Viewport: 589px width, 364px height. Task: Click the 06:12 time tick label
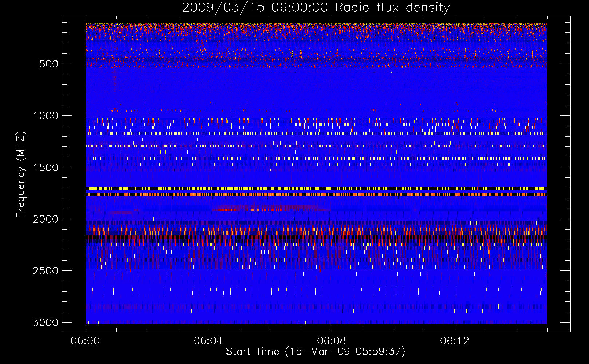click(x=454, y=341)
